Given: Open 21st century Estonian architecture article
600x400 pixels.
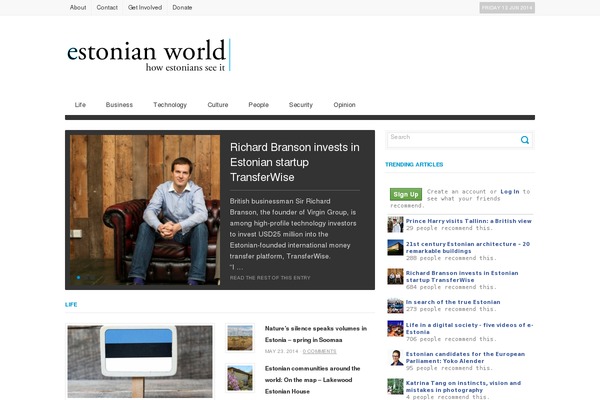Looking at the screenshot, I should (468, 247).
